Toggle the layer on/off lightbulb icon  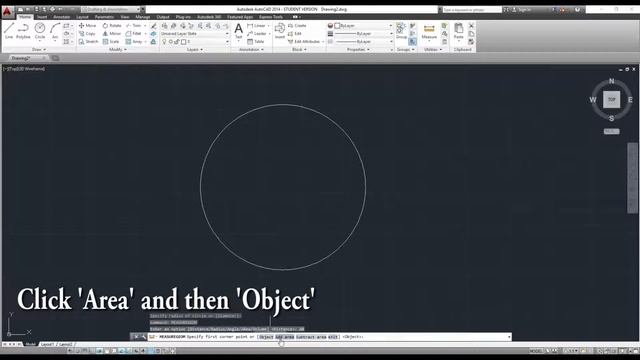coord(164,42)
